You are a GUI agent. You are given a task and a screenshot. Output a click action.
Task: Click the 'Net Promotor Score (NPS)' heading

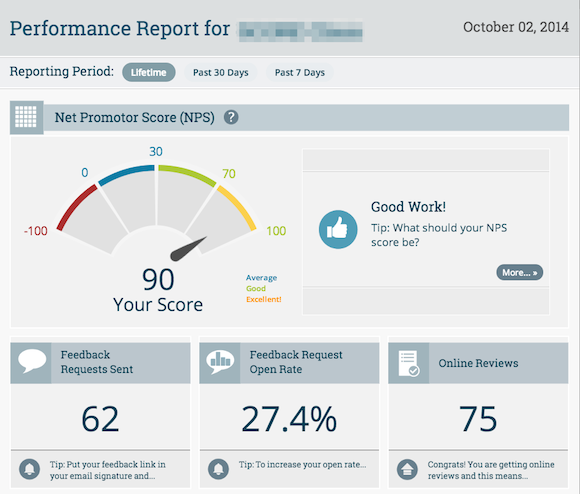pos(135,117)
